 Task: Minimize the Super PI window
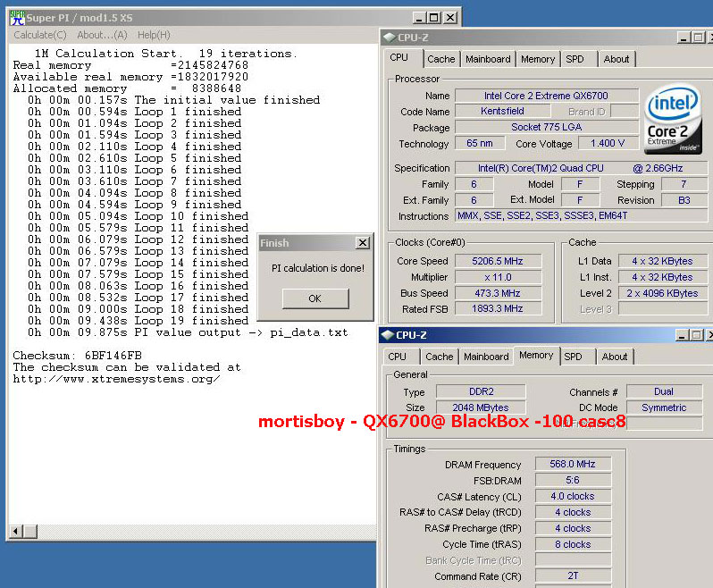[420, 18]
